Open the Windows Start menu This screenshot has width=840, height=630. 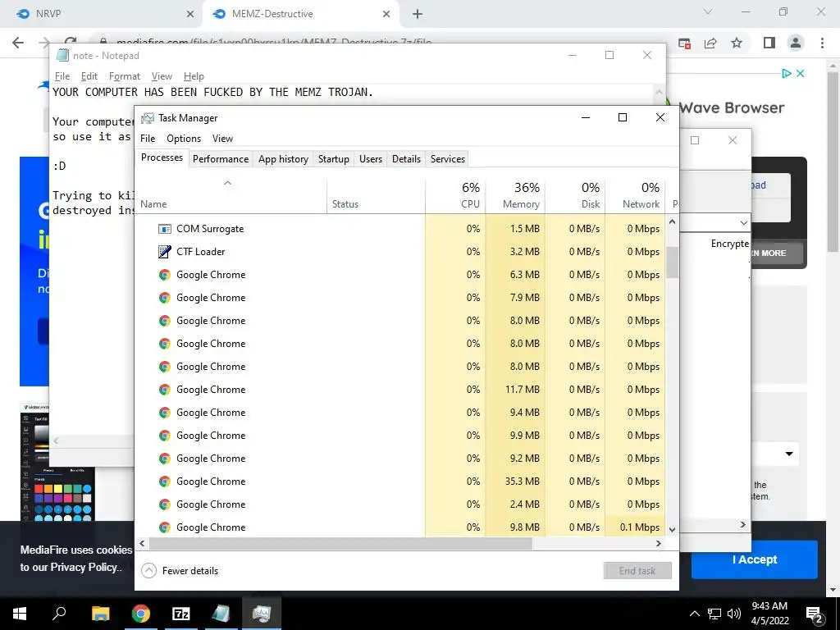[20, 614]
